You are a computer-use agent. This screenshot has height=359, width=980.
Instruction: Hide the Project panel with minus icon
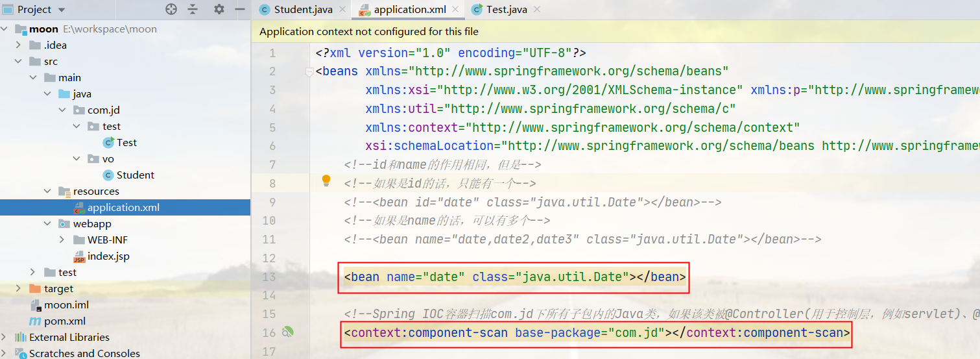(239, 9)
